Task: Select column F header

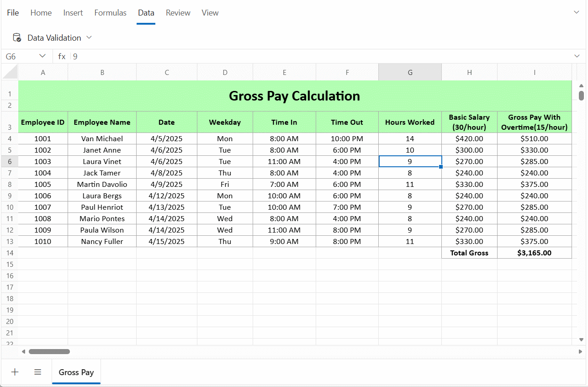Action: (347, 72)
